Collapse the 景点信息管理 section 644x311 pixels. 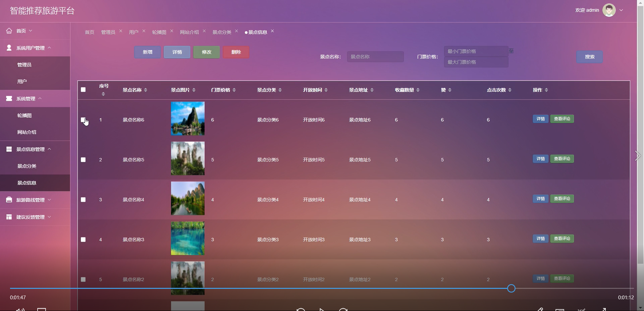click(49, 149)
